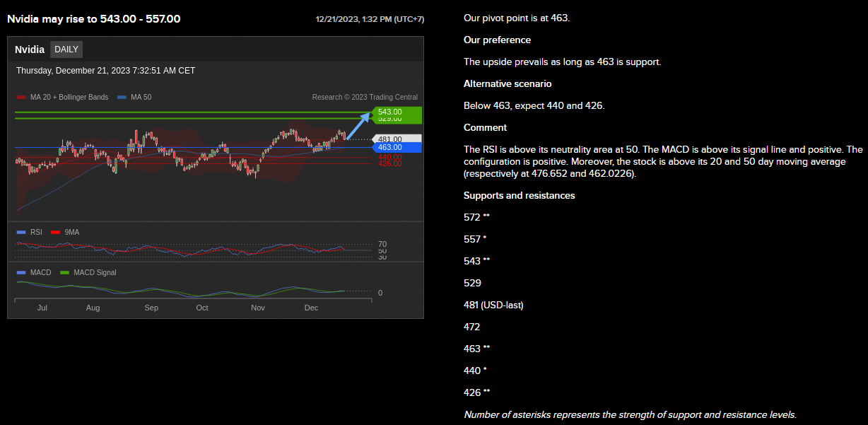The height and width of the screenshot is (425, 868).
Task: Click the 'Alternative scenario' heading
Action: coord(508,83)
